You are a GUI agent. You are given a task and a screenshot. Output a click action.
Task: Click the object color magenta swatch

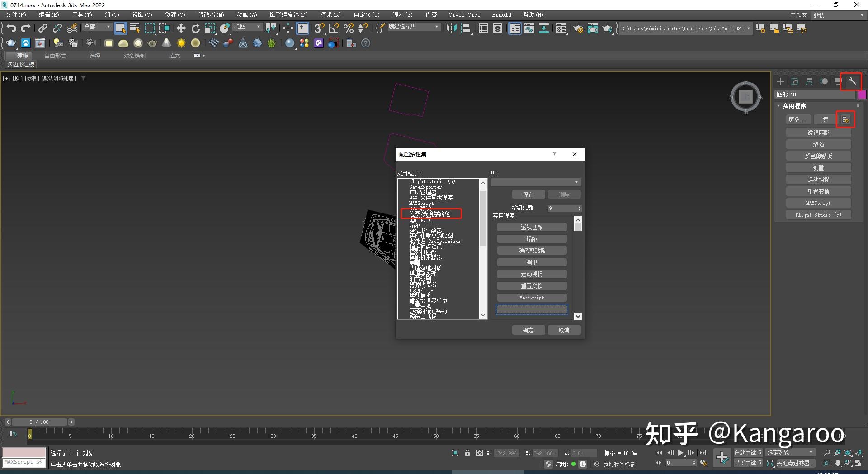pyautogui.click(x=862, y=95)
